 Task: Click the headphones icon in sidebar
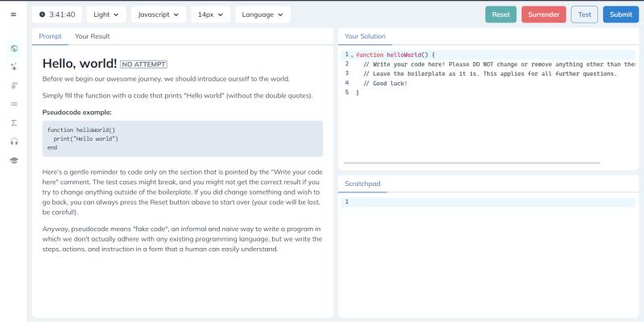[14, 142]
